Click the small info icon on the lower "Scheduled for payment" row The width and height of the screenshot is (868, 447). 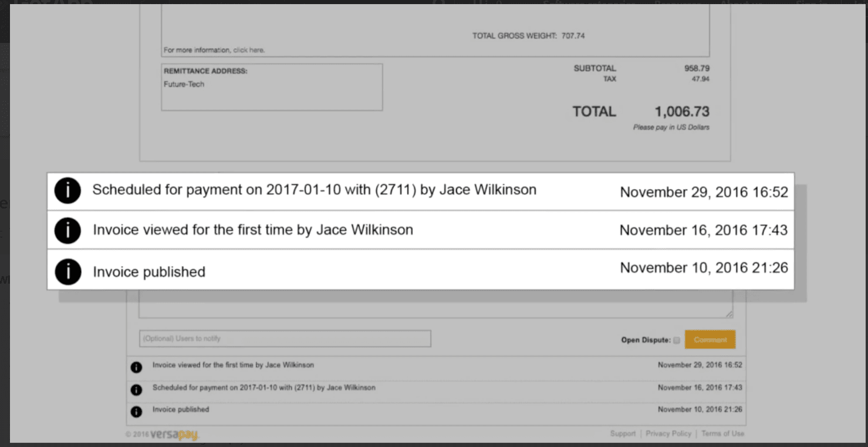point(136,389)
